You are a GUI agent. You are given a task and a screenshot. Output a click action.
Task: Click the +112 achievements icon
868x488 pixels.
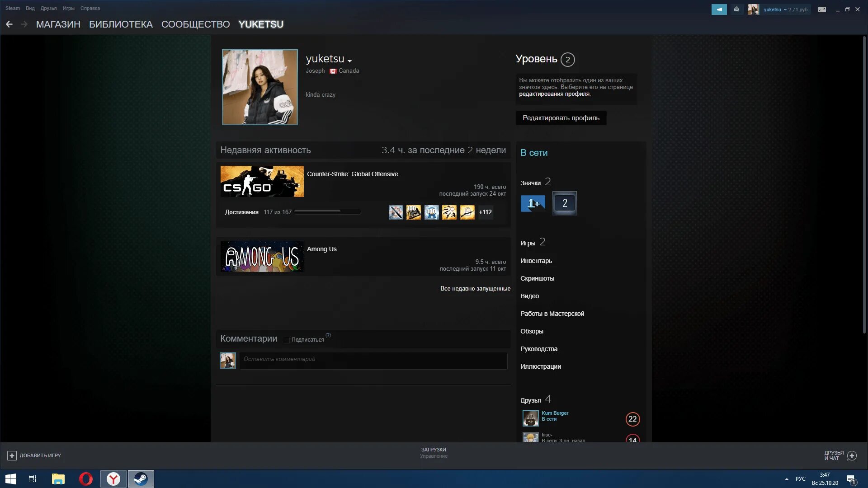pyautogui.click(x=485, y=212)
